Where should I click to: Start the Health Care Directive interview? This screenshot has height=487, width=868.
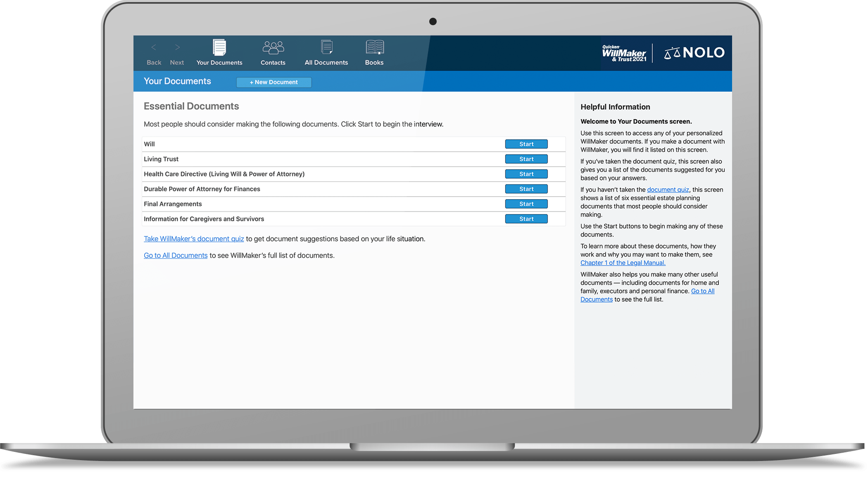[x=526, y=174]
